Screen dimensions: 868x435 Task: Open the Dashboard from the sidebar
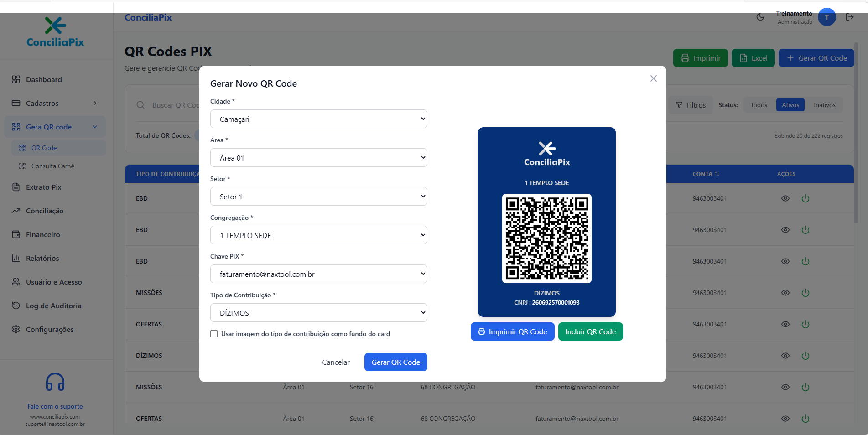coord(44,79)
